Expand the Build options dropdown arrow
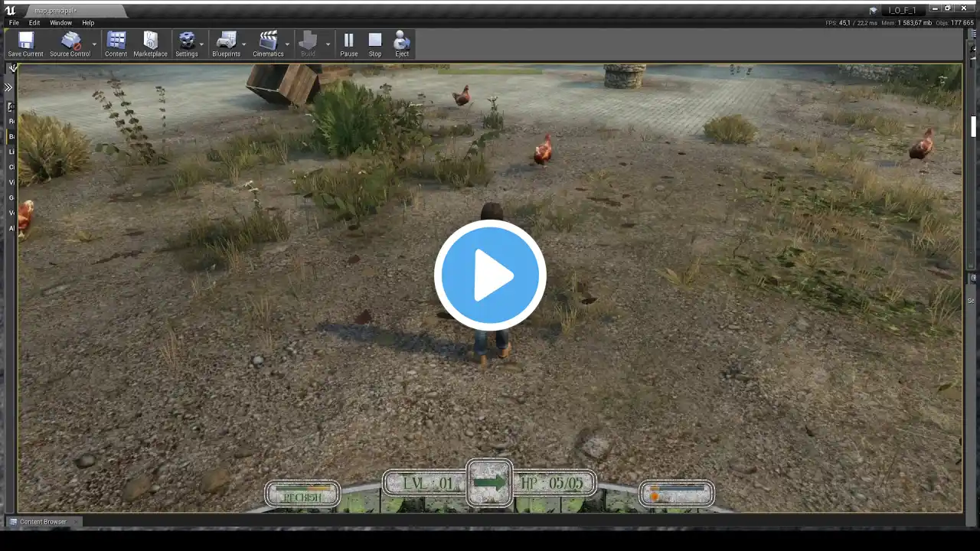This screenshot has width=980, height=551. [x=328, y=44]
